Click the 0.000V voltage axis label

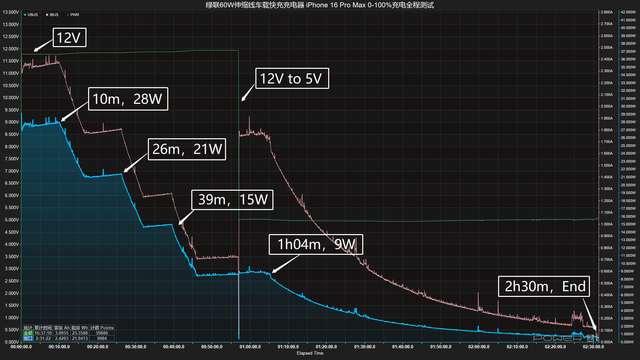pyautogui.click(x=11, y=342)
